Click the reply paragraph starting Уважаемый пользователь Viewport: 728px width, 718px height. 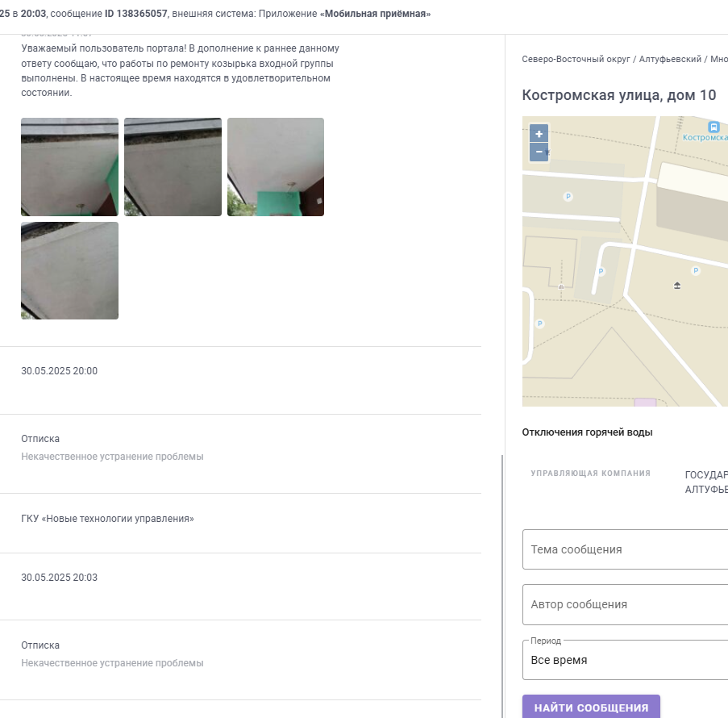[x=180, y=70]
